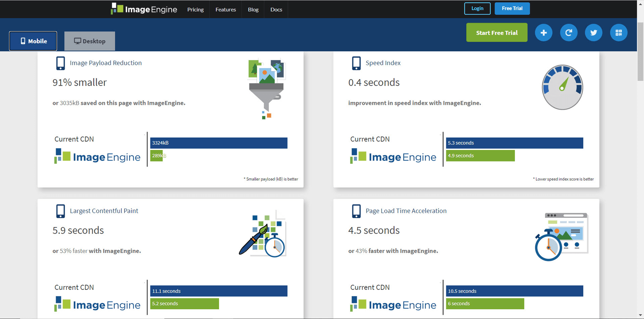
Task: Open the Features menu item
Action: coord(226,9)
